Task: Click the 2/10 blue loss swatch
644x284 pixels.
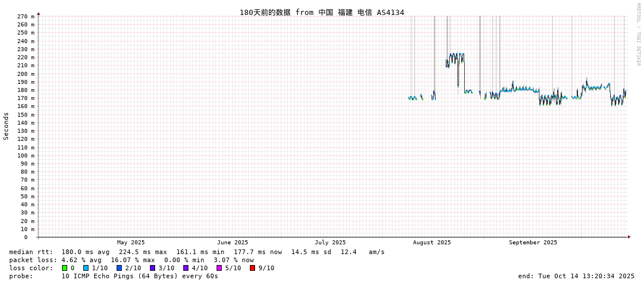Action: tap(119, 268)
